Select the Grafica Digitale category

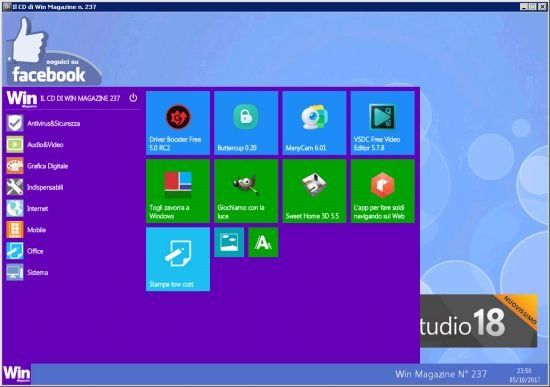[x=47, y=166]
